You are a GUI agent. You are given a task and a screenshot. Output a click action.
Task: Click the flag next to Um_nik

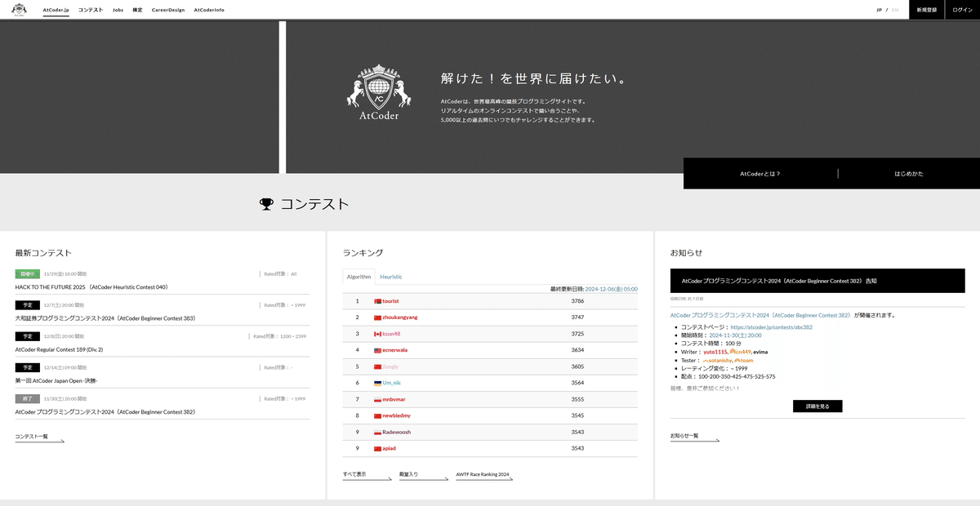click(377, 383)
